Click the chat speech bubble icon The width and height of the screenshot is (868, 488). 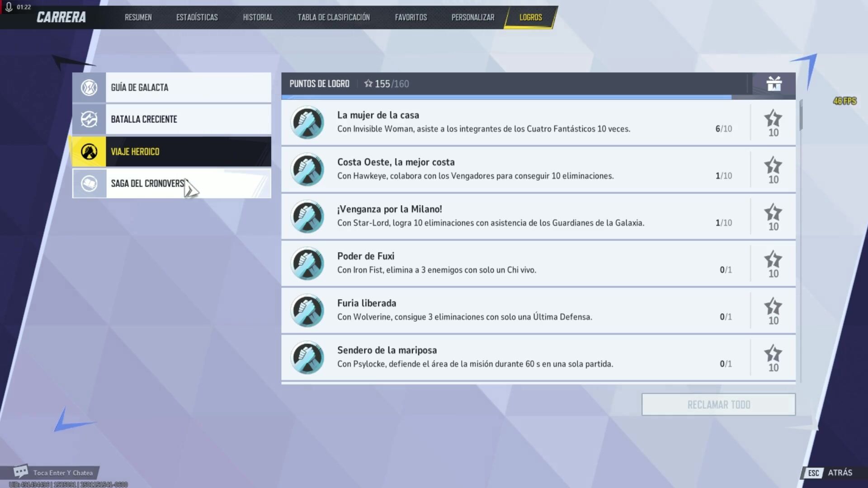(20, 472)
